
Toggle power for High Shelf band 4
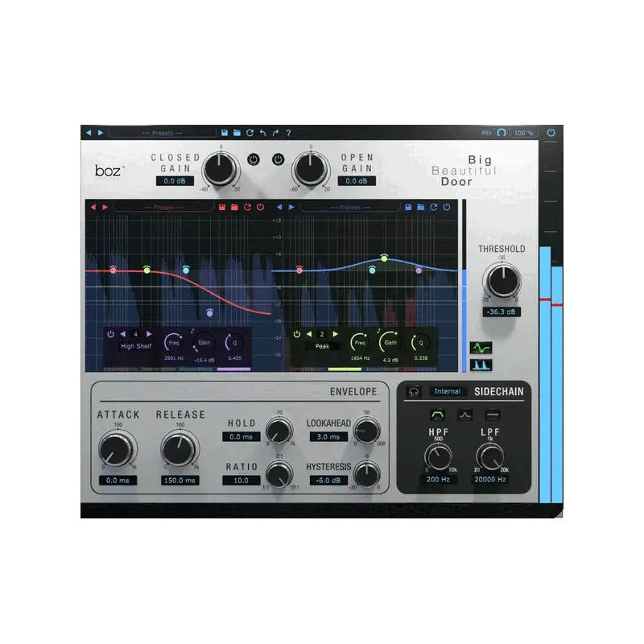point(110,334)
